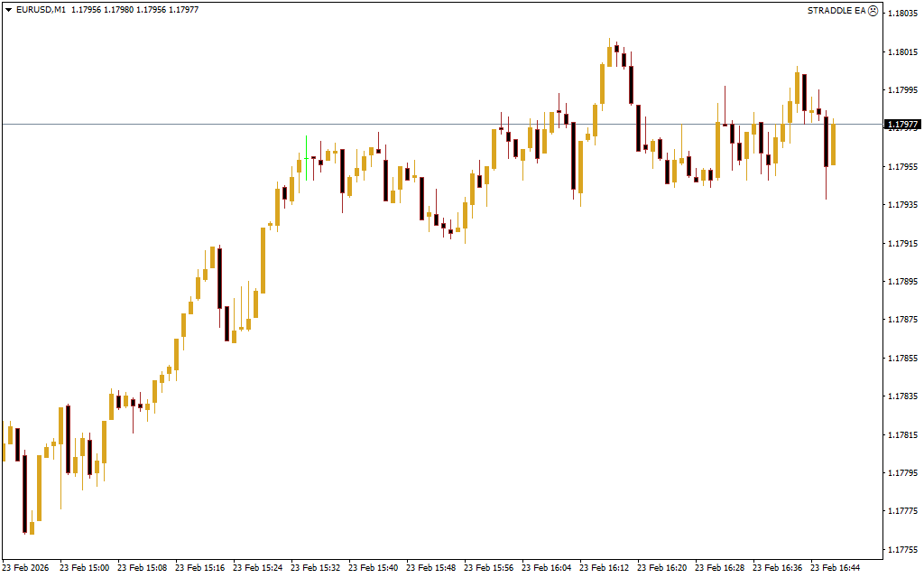The height and width of the screenshot is (578, 924).
Task: Click the STRADDLE EA label
Action: pyautogui.click(x=836, y=10)
